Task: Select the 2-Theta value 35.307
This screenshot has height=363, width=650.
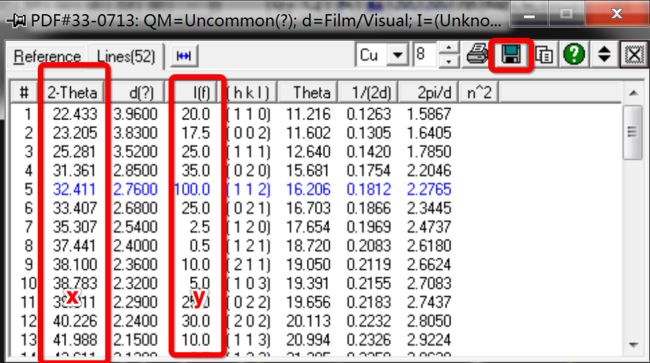Action: click(x=75, y=227)
